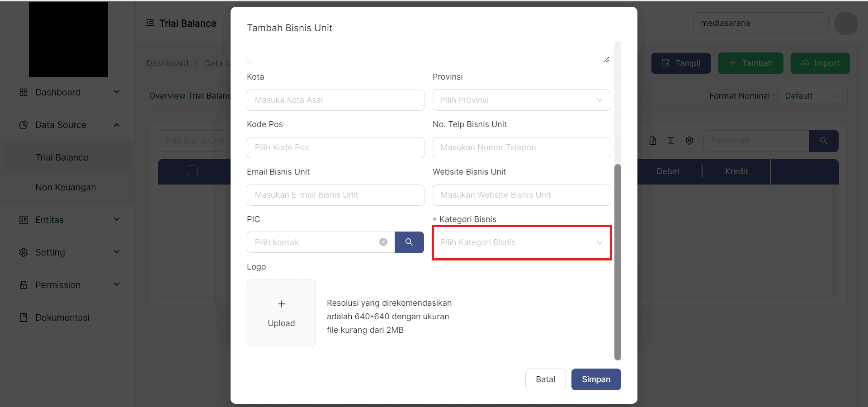This screenshot has height=407, width=868.
Task: Click the column width text icon
Action: 671,141
